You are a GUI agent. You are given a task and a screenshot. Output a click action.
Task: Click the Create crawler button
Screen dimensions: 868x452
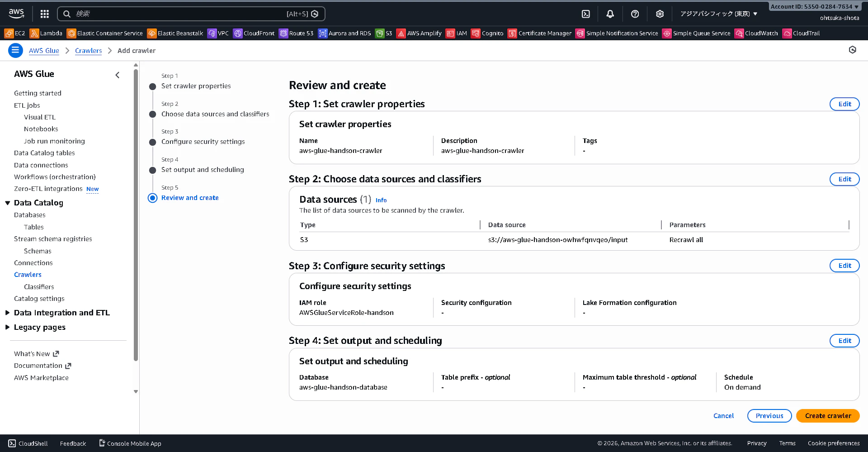click(828, 415)
